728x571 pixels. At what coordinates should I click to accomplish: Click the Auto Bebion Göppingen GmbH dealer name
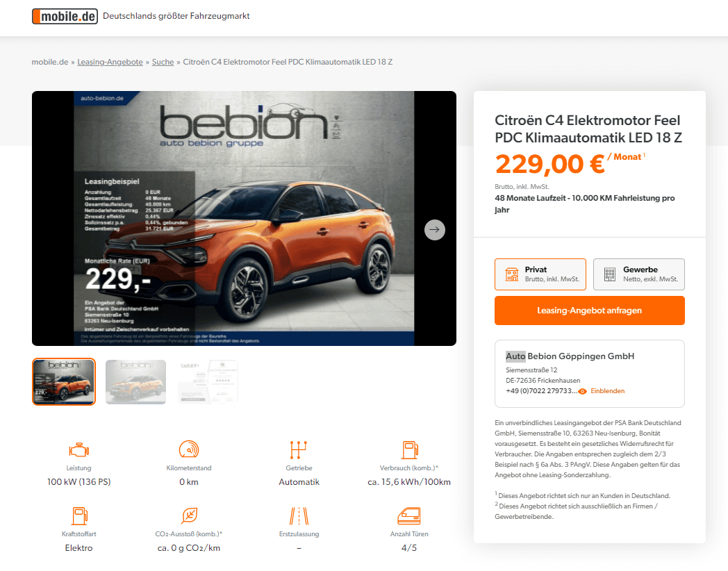(570, 356)
